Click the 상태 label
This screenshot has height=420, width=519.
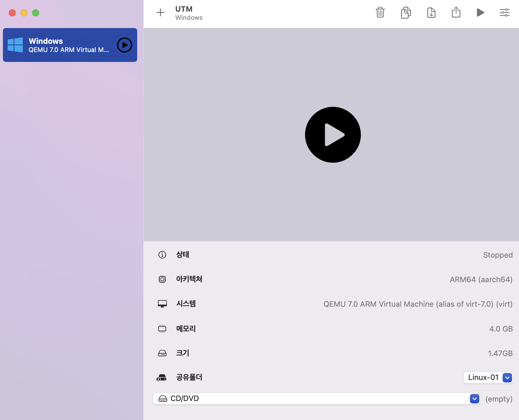point(183,255)
